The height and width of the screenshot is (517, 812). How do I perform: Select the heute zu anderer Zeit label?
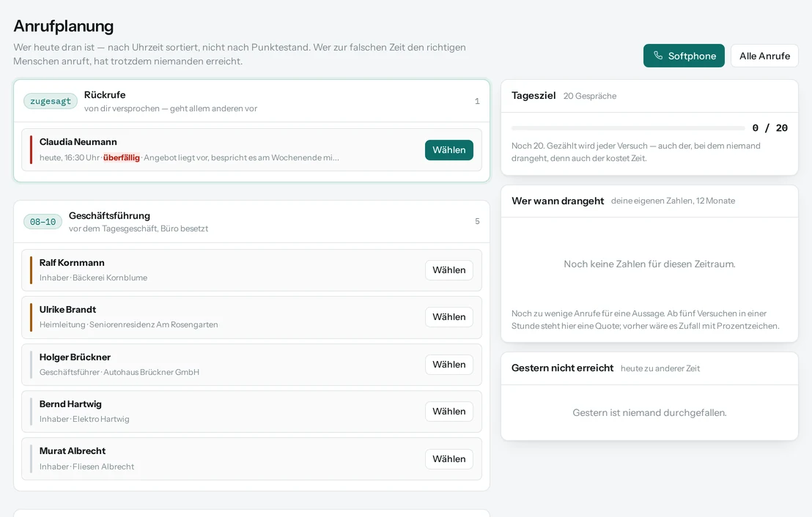click(x=660, y=368)
